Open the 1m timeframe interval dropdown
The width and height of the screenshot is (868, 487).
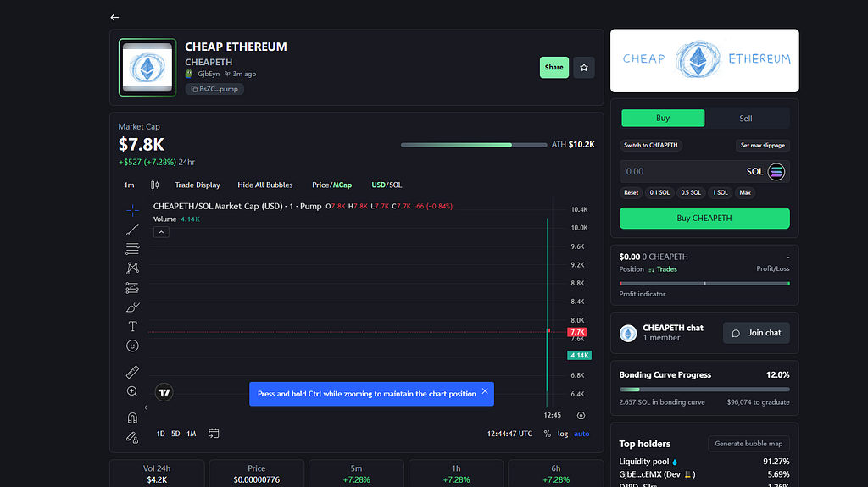tap(129, 185)
